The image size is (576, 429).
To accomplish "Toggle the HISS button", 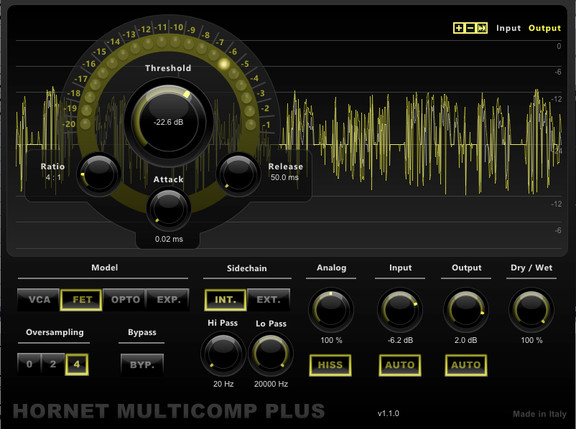I will (330, 365).
